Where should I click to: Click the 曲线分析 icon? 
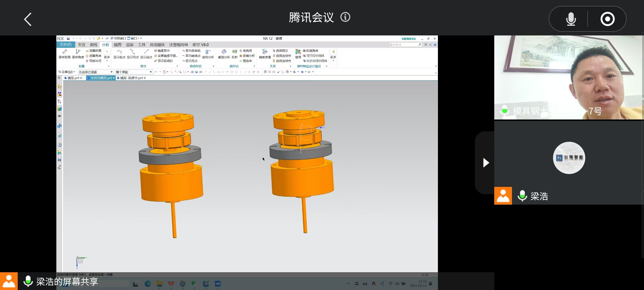click(x=208, y=53)
